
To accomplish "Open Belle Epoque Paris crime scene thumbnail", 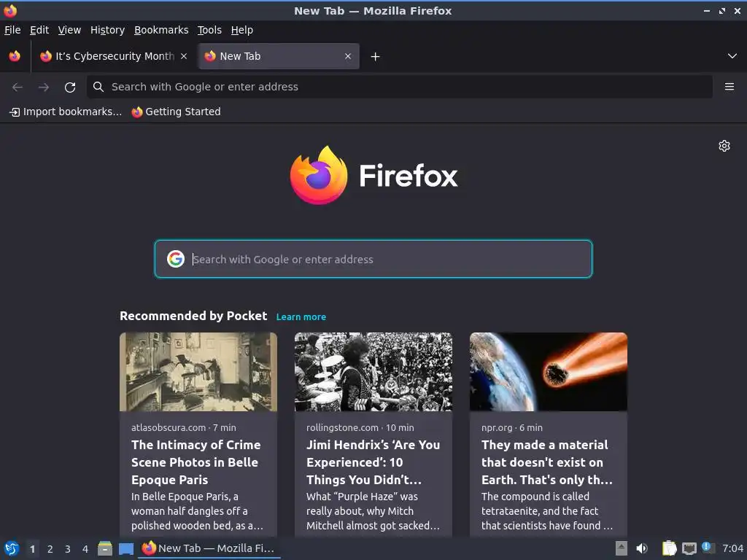I will (198, 372).
